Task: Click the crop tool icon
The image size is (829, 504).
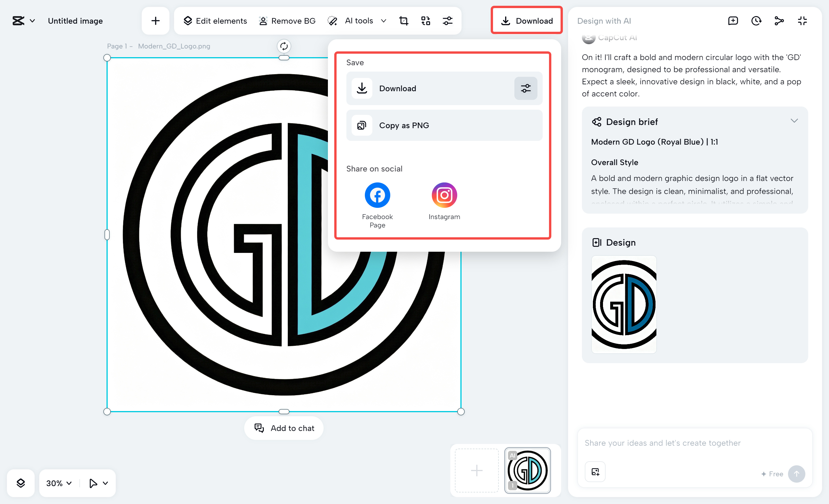Action: pyautogui.click(x=404, y=21)
